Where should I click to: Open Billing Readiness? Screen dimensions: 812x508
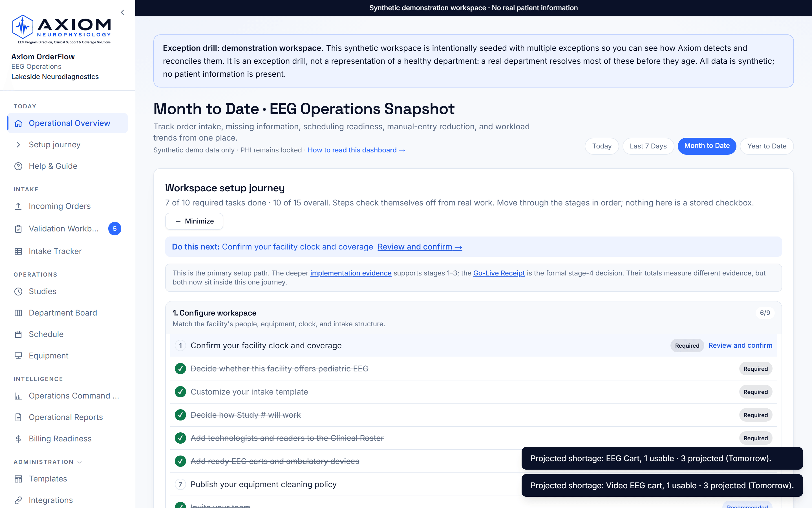tap(67, 439)
